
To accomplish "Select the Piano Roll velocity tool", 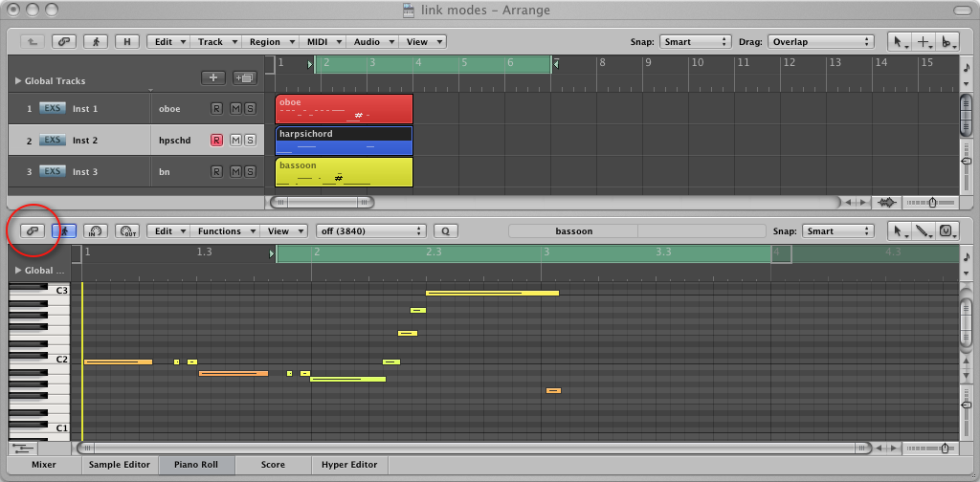I will 947,231.
